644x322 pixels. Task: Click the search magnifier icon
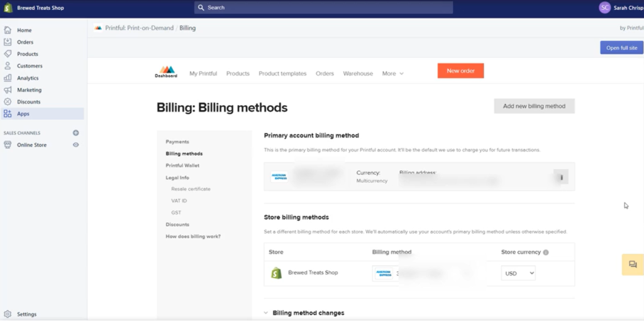(x=201, y=8)
